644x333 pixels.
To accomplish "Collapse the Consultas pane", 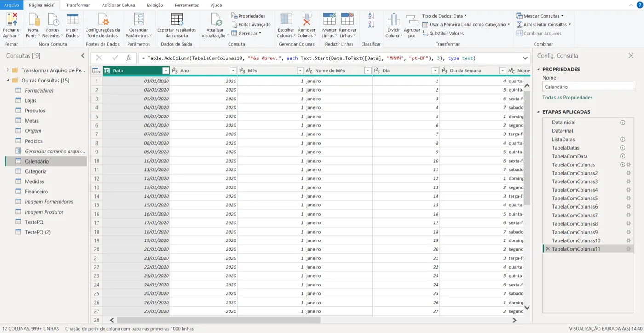I will click(83, 56).
